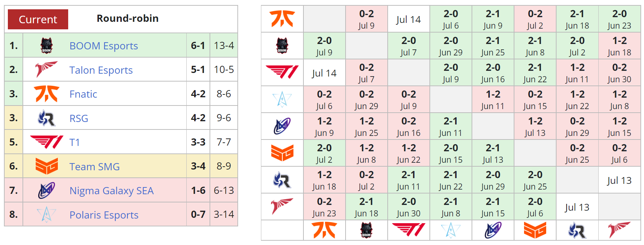Click the Talon Esports logo in standings
This screenshot has width=644, height=245.
coord(46,69)
